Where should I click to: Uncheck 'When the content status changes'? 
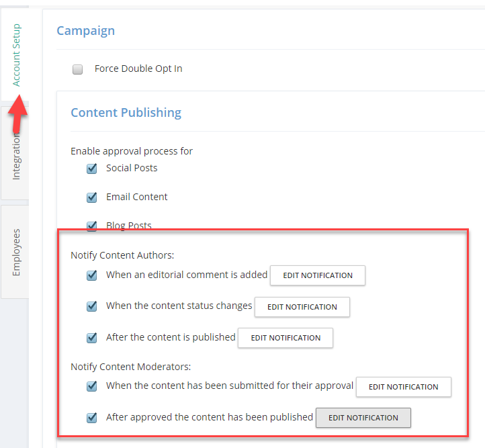coord(91,306)
